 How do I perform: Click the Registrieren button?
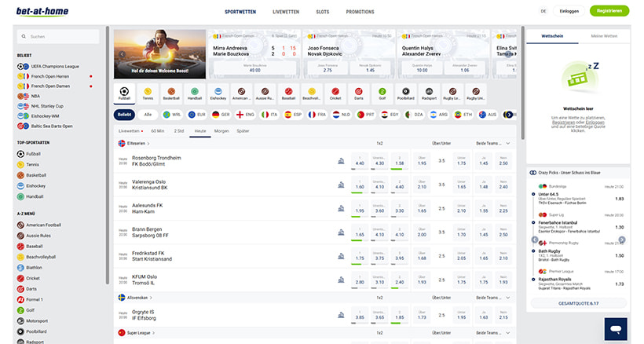point(609,11)
